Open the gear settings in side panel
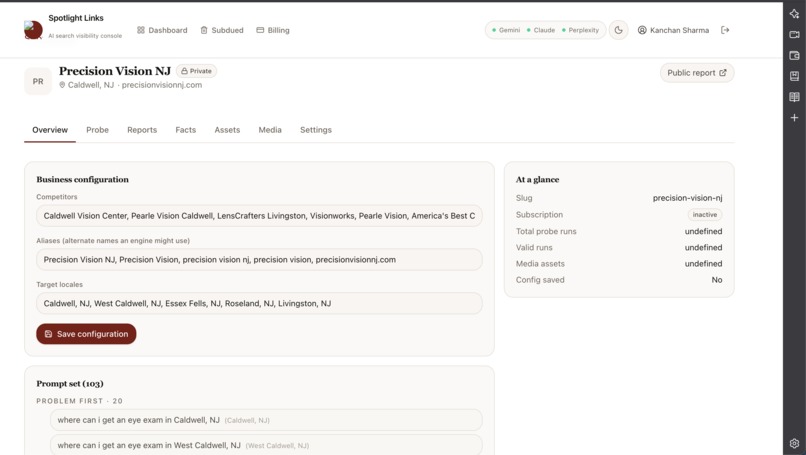 coord(794,443)
